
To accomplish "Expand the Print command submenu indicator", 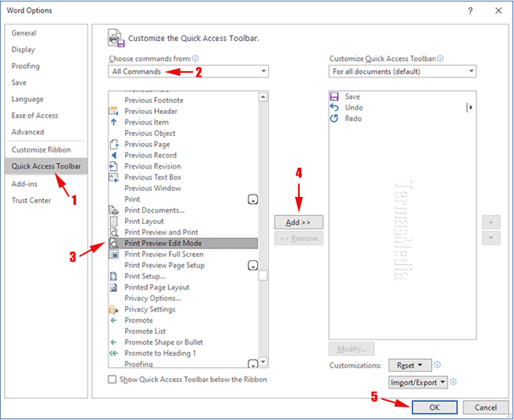I will (x=253, y=199).
